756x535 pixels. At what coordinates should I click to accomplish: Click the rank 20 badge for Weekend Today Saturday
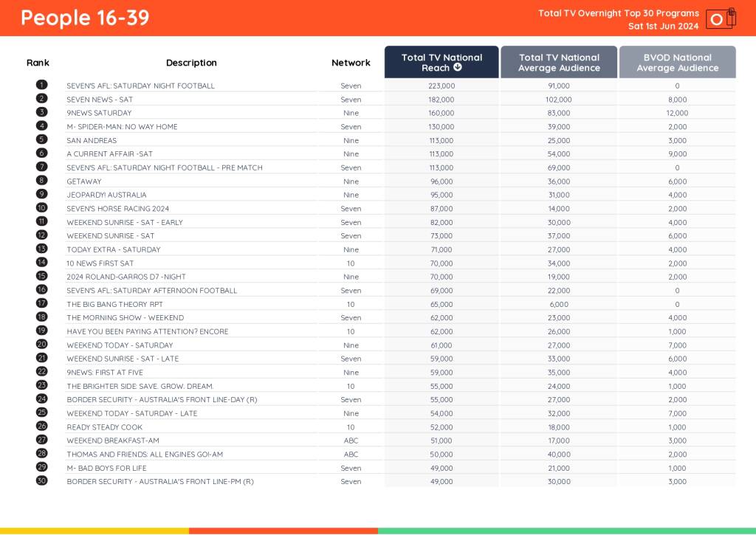point(42,345)
